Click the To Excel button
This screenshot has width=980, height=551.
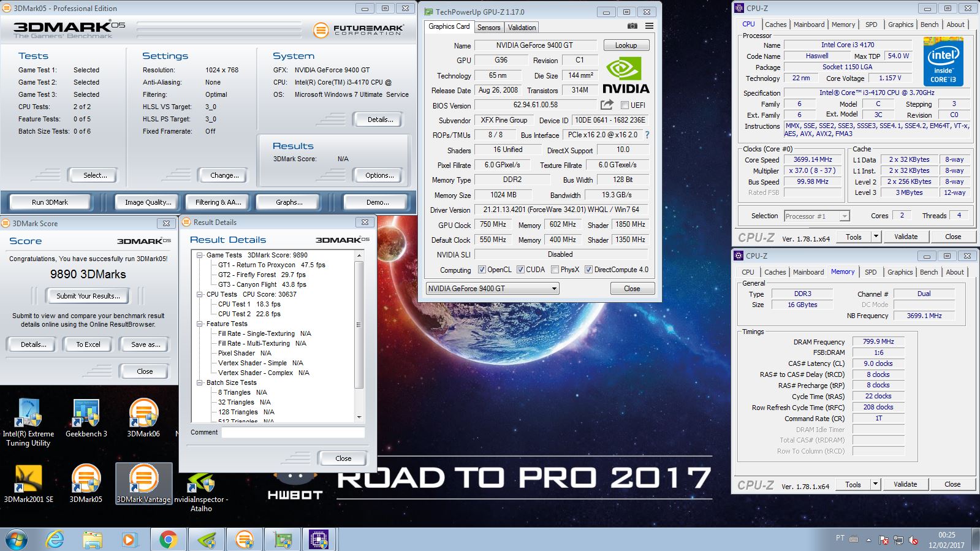[x=88, y=344]
